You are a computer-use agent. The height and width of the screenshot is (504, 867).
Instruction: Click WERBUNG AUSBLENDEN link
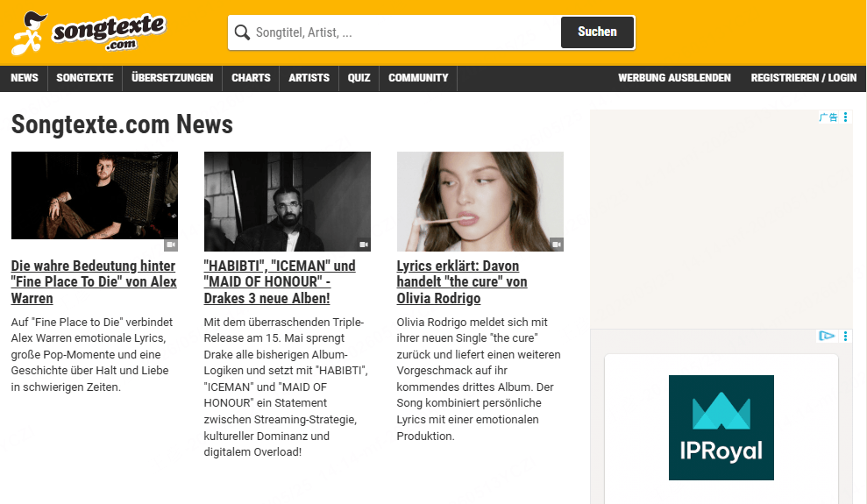click(674, 78)
